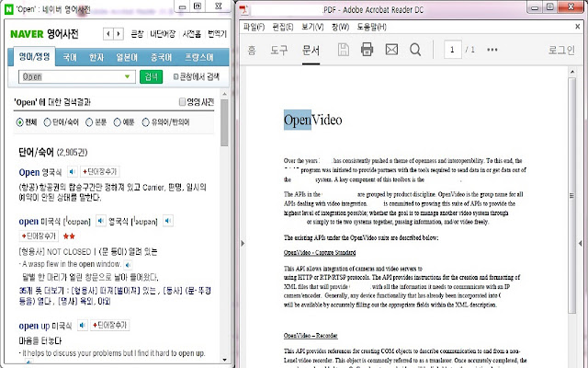Select 일본어 dictionary tab
The width and height of the screenshot is (588, 368).
pos(127,57)
